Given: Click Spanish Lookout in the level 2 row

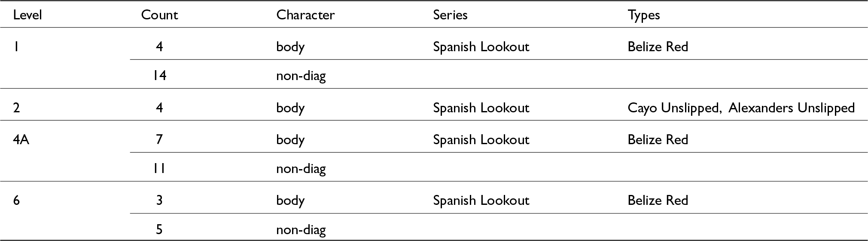Looking at the screenshot, I should [x=481, y=108].
